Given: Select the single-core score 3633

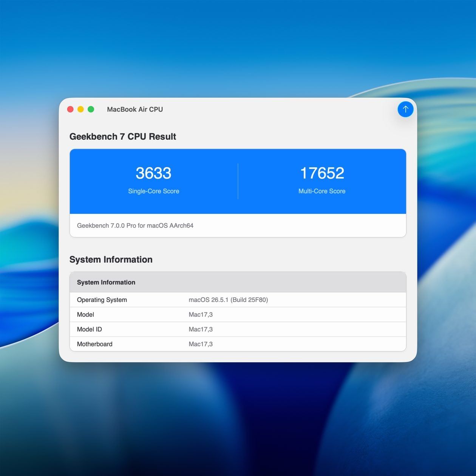Looking at the screenshot, I should (x=153, y=173).
